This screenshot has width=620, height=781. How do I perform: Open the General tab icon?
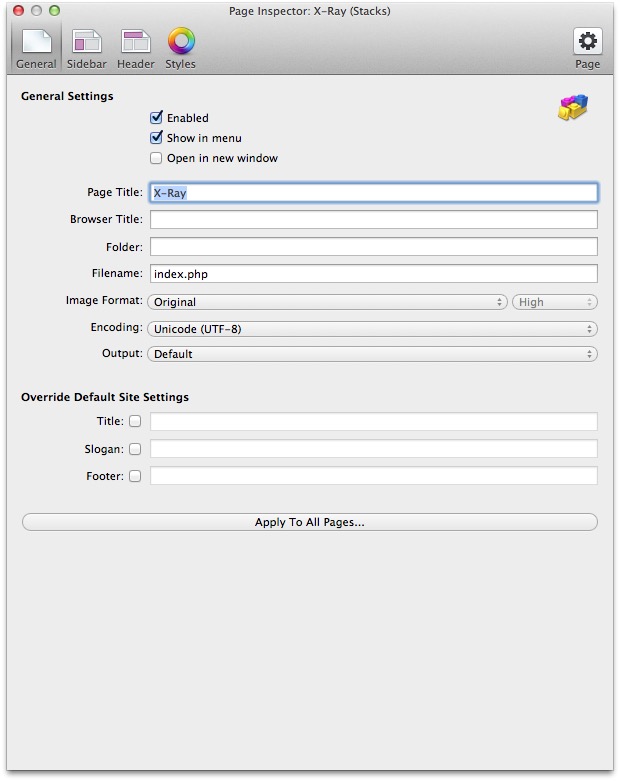point(36,41)
